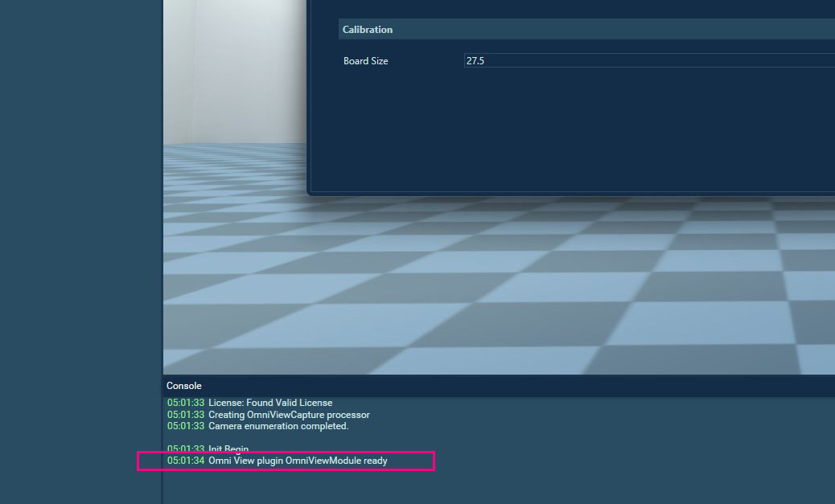Click blank area of dialog below Board Size

pos(563,129)
